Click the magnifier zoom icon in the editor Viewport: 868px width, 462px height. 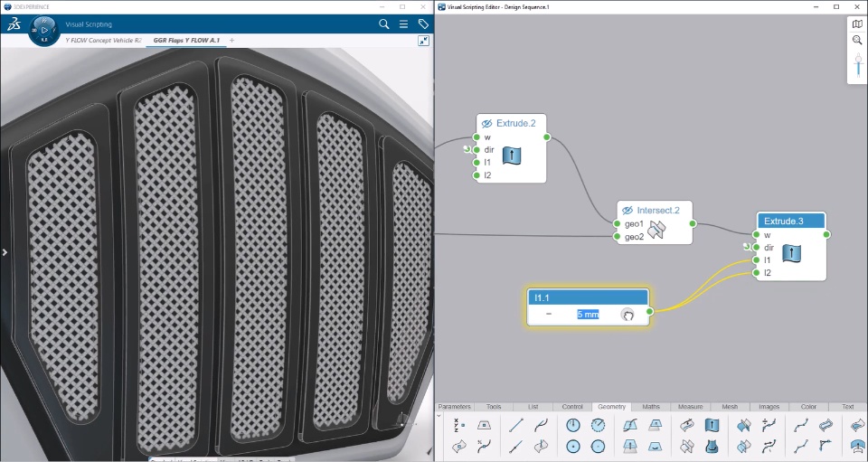click(857, 41)
